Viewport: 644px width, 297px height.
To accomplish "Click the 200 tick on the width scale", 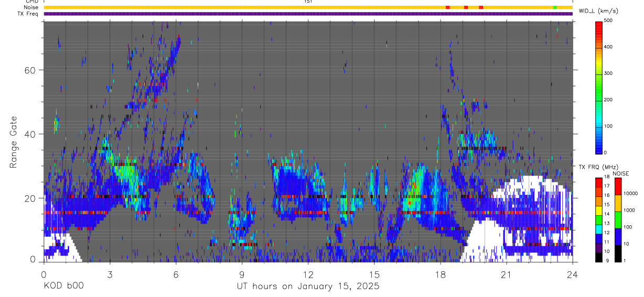I will tap(608, 100).
